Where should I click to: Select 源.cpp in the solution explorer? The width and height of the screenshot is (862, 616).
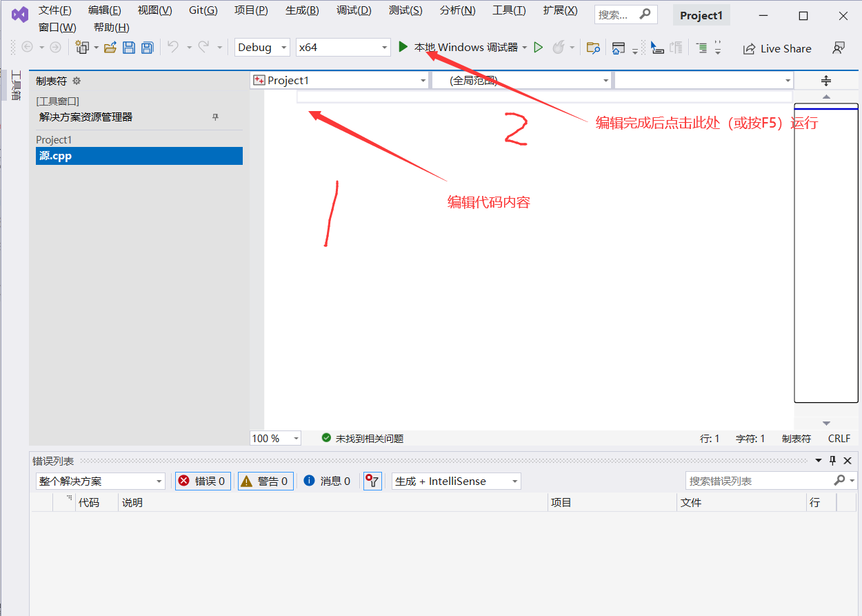139,156
